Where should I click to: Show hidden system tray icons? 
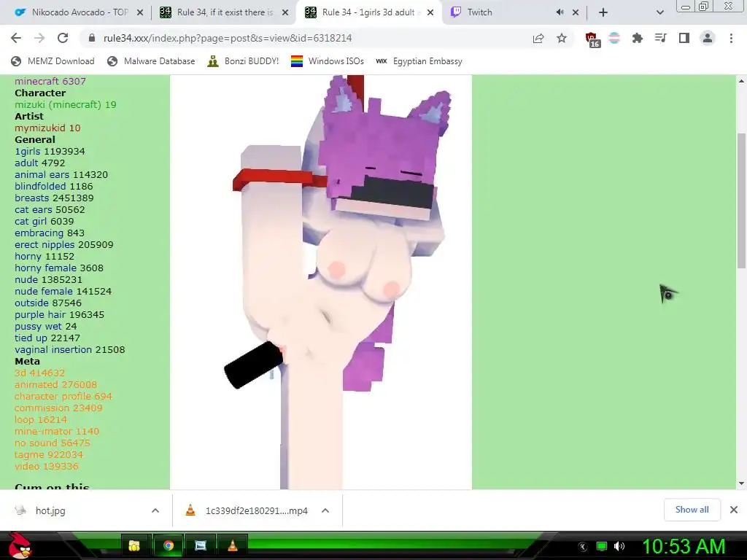pyautogui.click(x=583, y=547)
